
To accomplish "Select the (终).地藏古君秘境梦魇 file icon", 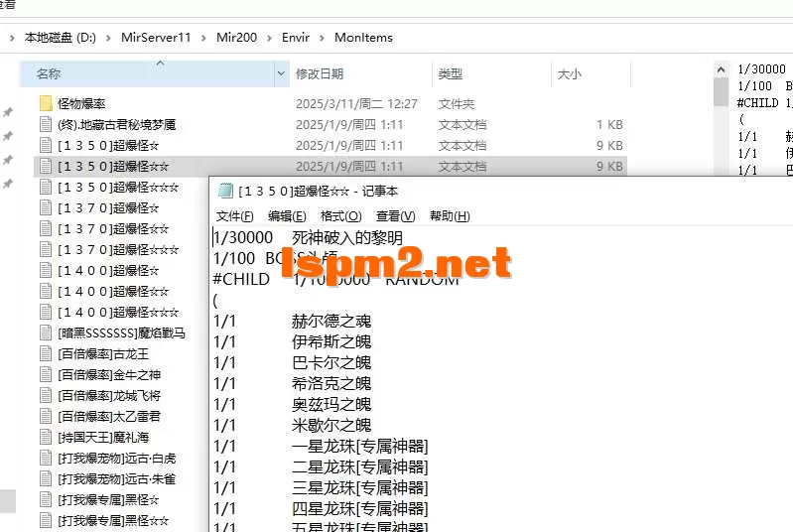I will point(46,124).
